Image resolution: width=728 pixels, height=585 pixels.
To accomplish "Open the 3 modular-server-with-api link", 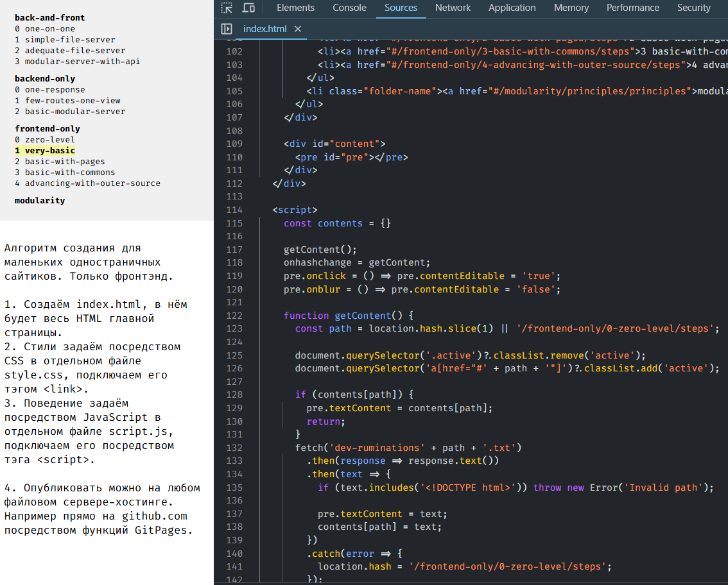I will coord(77,61).
